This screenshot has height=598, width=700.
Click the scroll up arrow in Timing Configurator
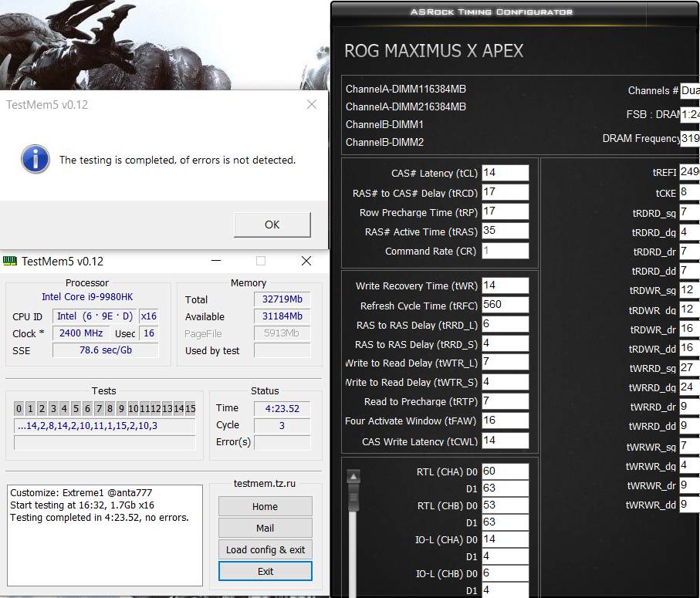(x=353, y=477)
